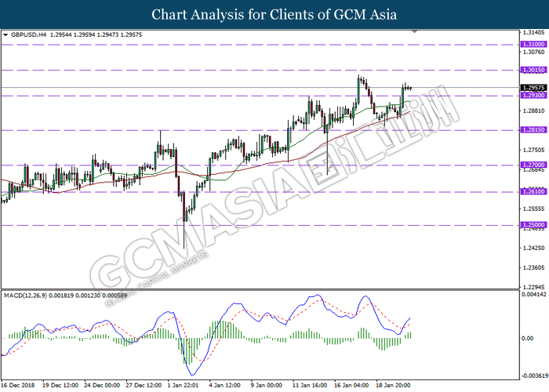Select the 1.25000 price level label
Viewport: 549px width, 392px height.
point(533,225)
